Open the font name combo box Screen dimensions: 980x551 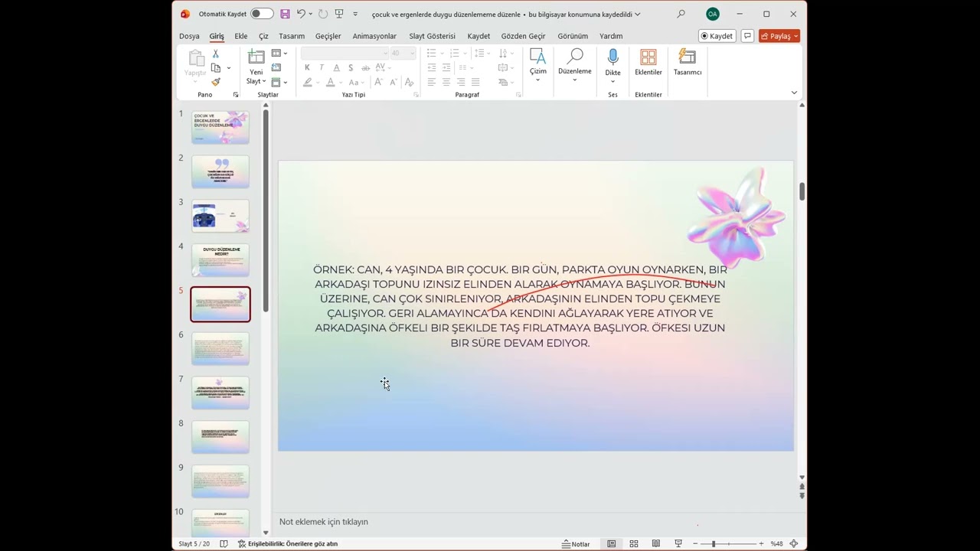click(x=345, y=53)
